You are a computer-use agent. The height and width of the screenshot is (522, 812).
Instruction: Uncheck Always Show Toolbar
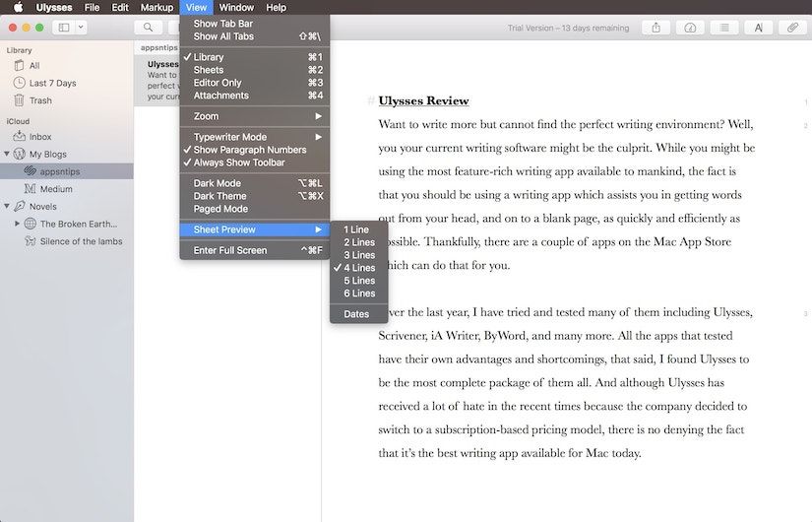tap(239, 163)
